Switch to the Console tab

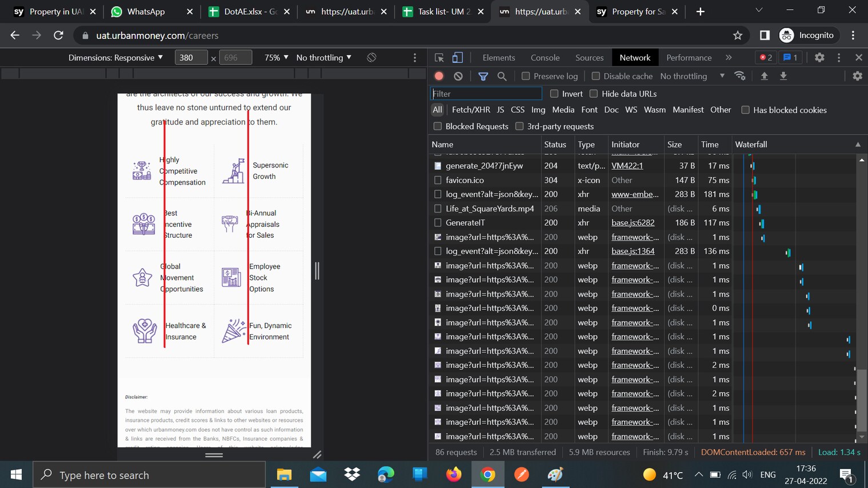click(545, 58)
